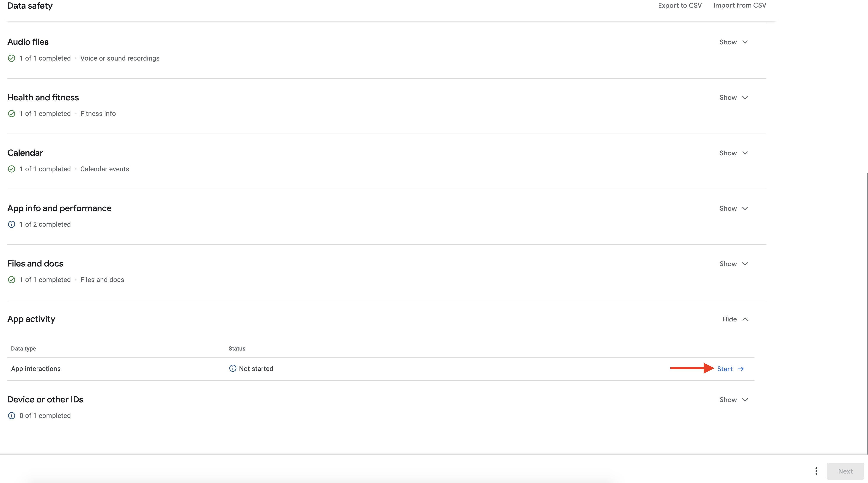
Task: Expand App info and performance section
Action: point(734,208)
